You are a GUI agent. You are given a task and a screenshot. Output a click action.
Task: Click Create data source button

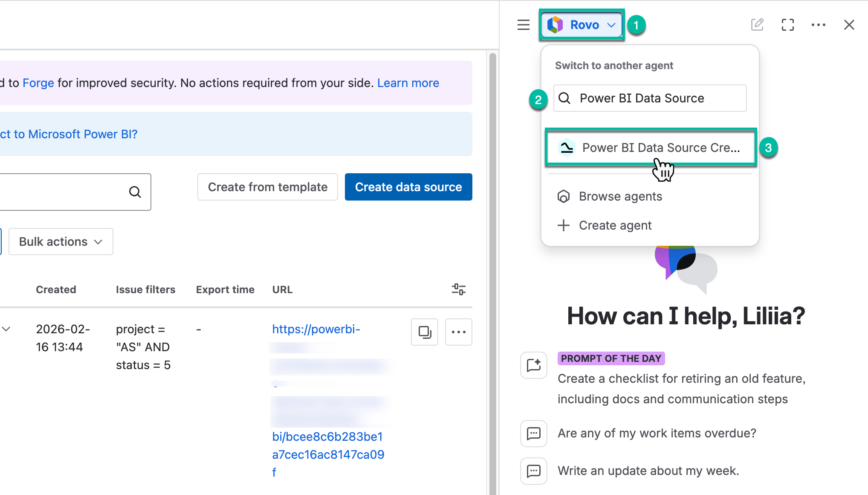point(408,187)
